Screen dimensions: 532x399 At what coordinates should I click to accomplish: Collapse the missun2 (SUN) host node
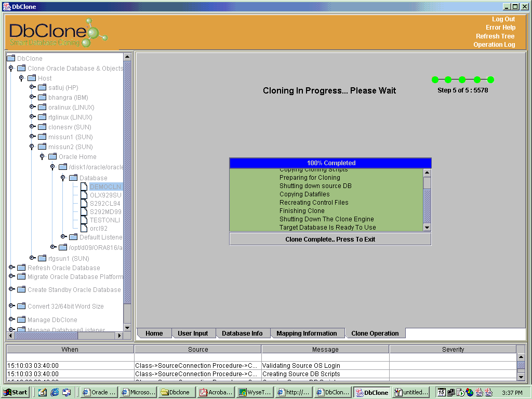point(32,147)
